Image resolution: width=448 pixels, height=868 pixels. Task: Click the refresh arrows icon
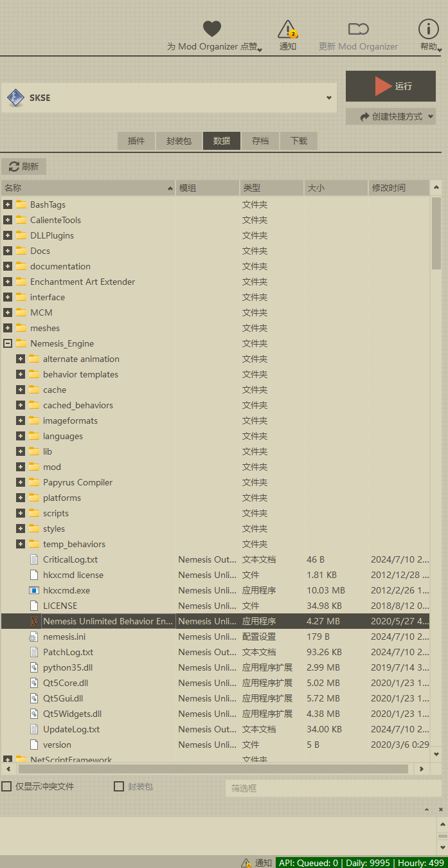pyautogui.click(x=14, y=167)
